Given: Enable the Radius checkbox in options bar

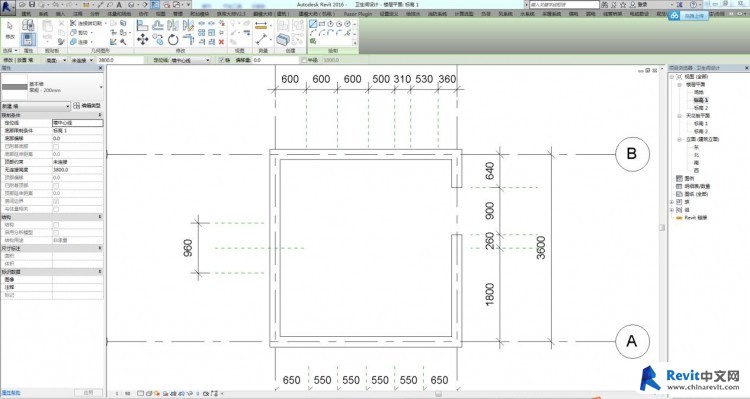Looking at the screenshot, I should pos(304,60).
